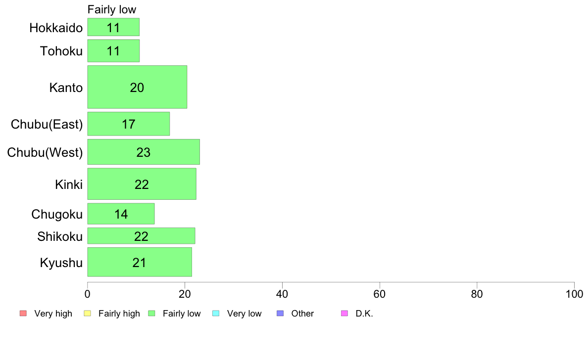The image size is (588, 364).
Task: Click the green Fairly low legend swatch
Action: tap(151, 313)
